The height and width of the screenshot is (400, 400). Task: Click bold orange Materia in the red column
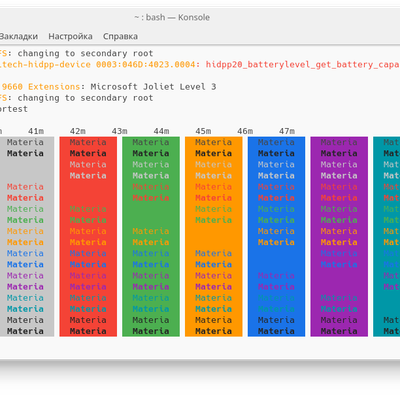click(88, 242)
